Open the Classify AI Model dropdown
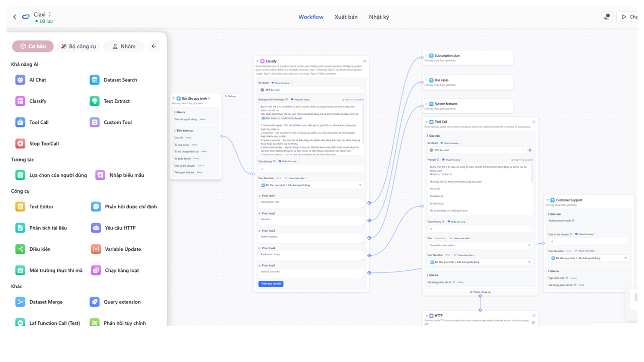Screen dimensions: 644x362 tap(310, 90)
